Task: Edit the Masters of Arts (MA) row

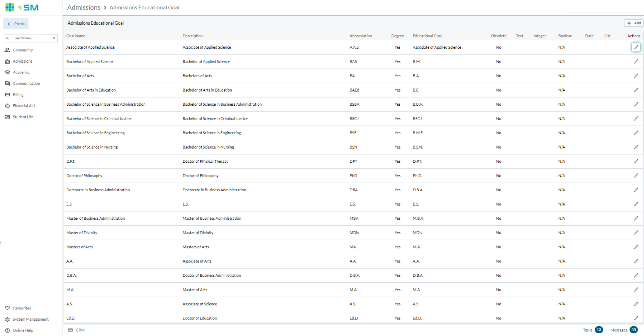Action: click(636, 247)
